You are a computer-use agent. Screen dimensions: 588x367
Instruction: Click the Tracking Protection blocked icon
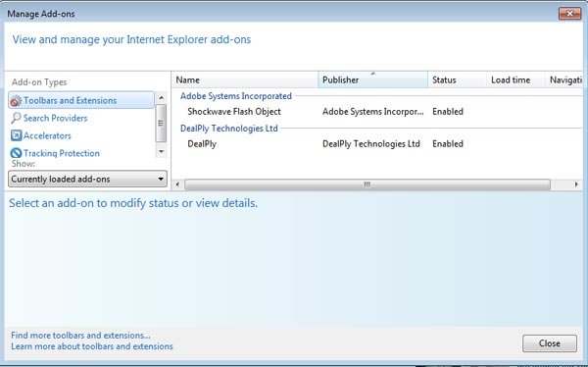pos(16,153)
